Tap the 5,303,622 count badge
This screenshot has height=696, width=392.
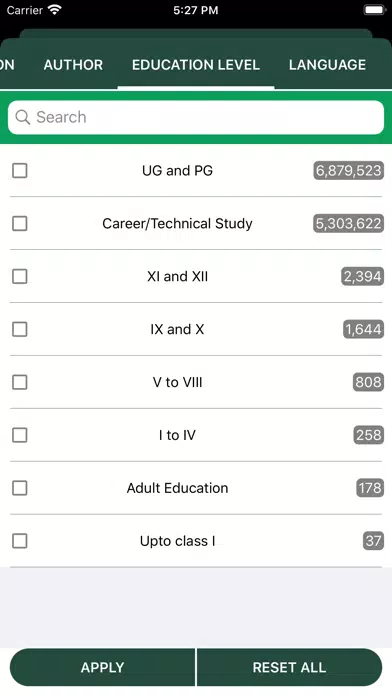tap(348, 223)
